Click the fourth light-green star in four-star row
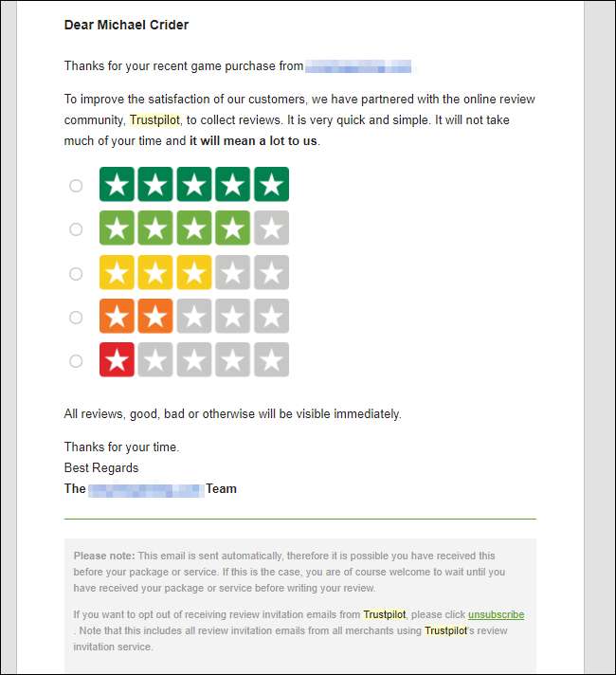The height and width of the screenshot is (675, 616). click(x=232, y=228)
